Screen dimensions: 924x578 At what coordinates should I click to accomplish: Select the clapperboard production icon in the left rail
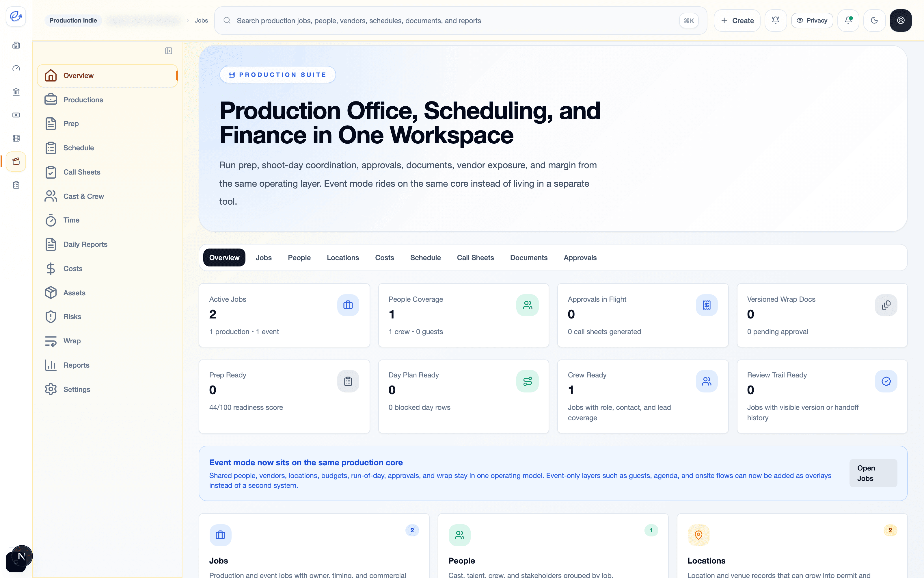point(16,161)
